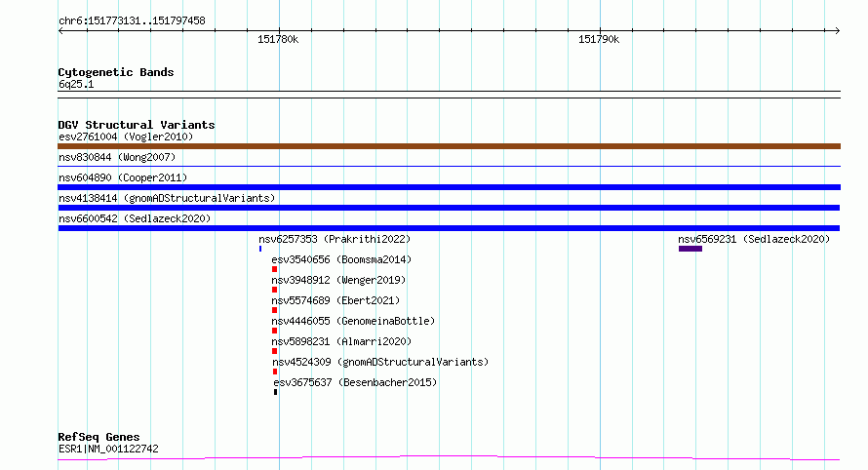
Task: Select the red nsv3948912 Wenger2019 marker
Action: coord(275,290)
